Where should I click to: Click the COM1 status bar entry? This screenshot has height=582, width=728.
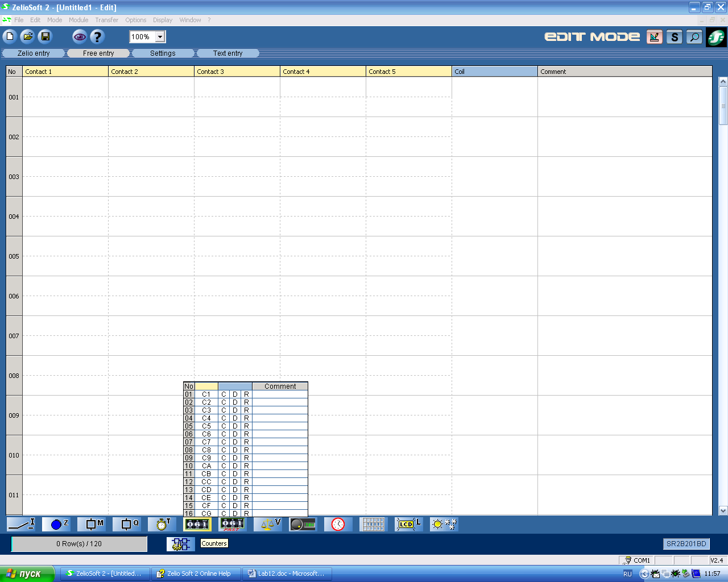click(x=637, y=560)
